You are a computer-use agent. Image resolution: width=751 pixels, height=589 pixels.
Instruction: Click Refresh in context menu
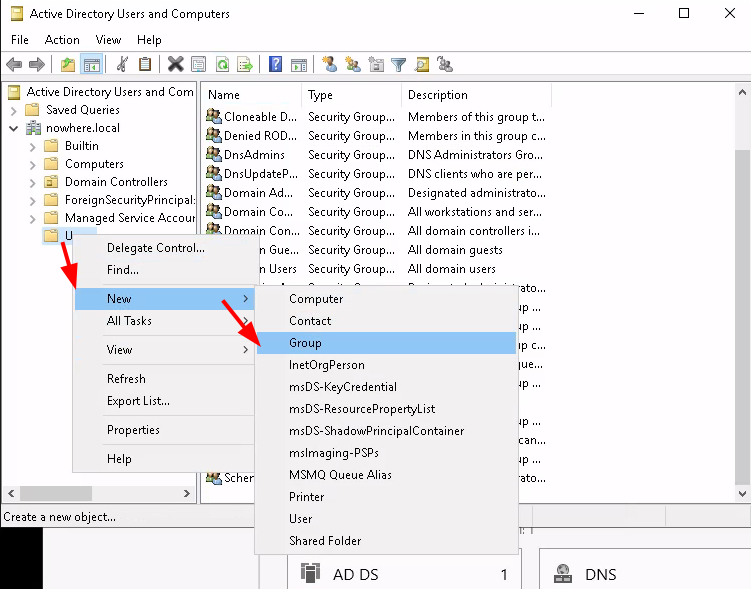click(164, 379)
